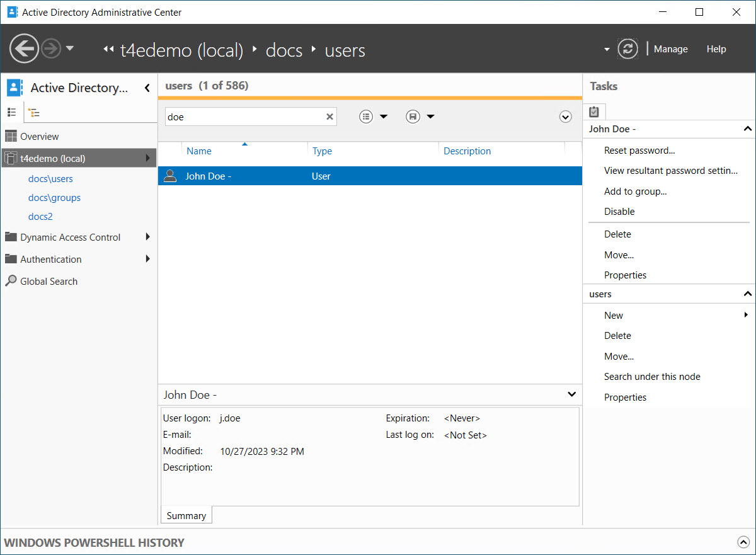The height and width of the screenshot is (555, 756).
Task: Open the Manage menu
Action: (x=670, y=49)
